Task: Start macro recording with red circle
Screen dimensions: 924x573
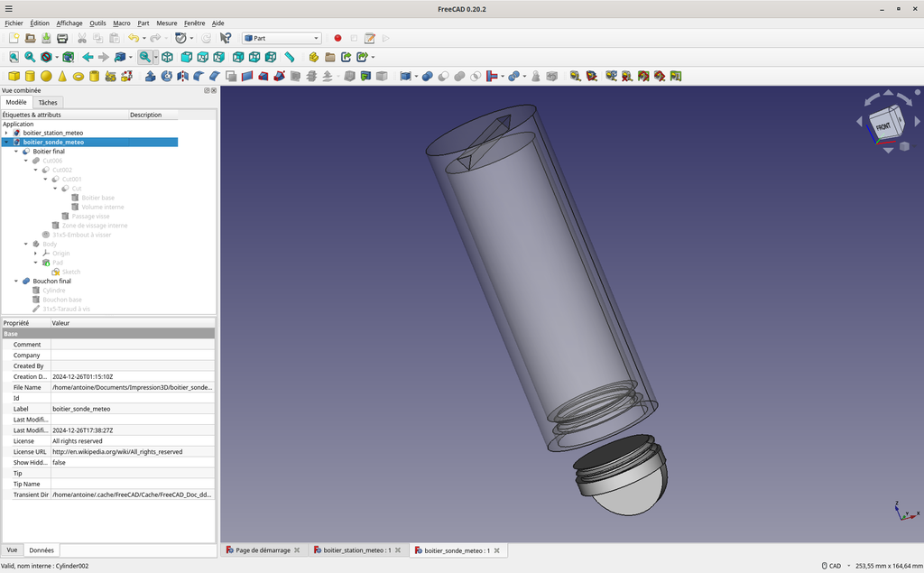Action: point(337,38)
